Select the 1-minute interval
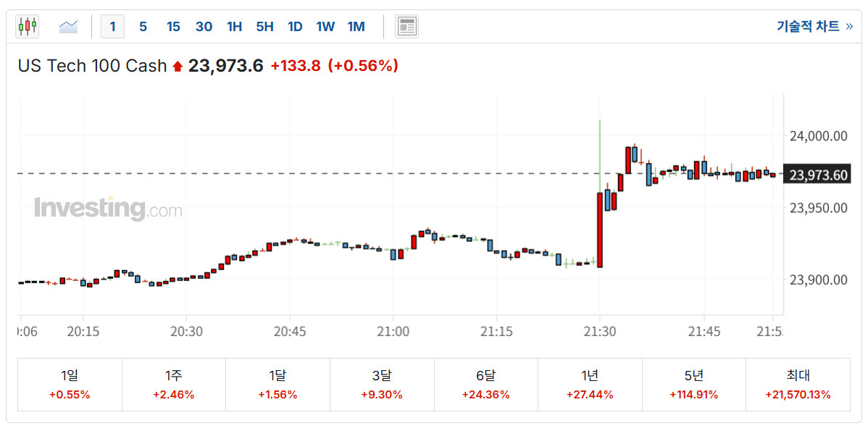 112,27
